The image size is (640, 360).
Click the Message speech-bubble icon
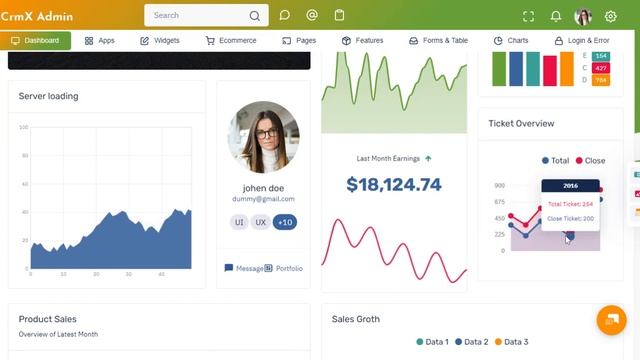click(229, 268)
